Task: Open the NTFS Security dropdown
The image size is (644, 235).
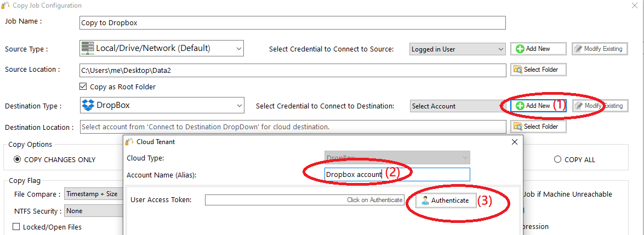Action: 94,211
